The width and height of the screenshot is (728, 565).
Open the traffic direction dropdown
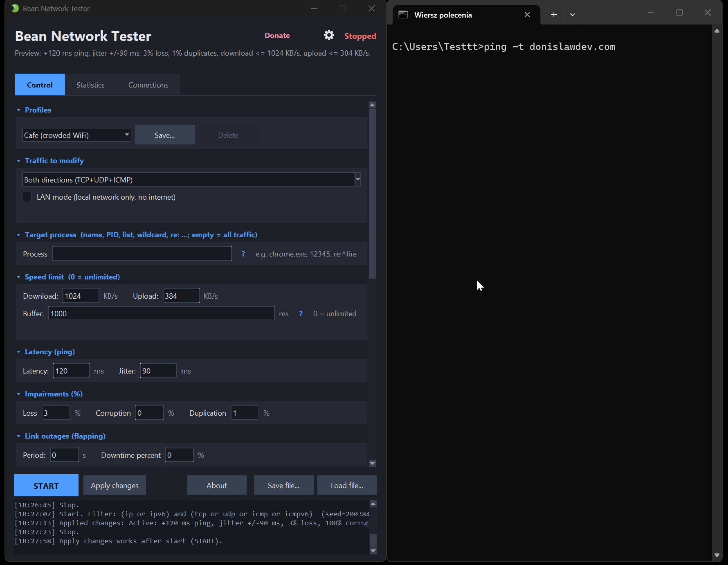pos(191,180)
